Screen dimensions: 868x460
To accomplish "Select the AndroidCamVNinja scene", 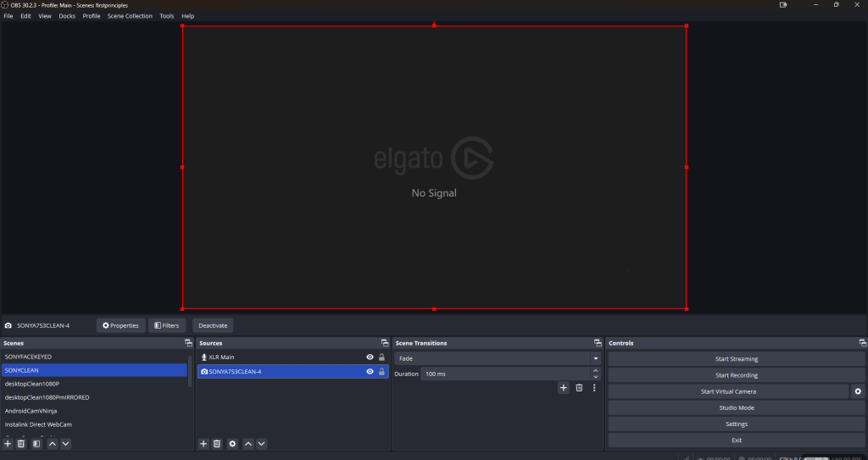I will coord(94,411).
